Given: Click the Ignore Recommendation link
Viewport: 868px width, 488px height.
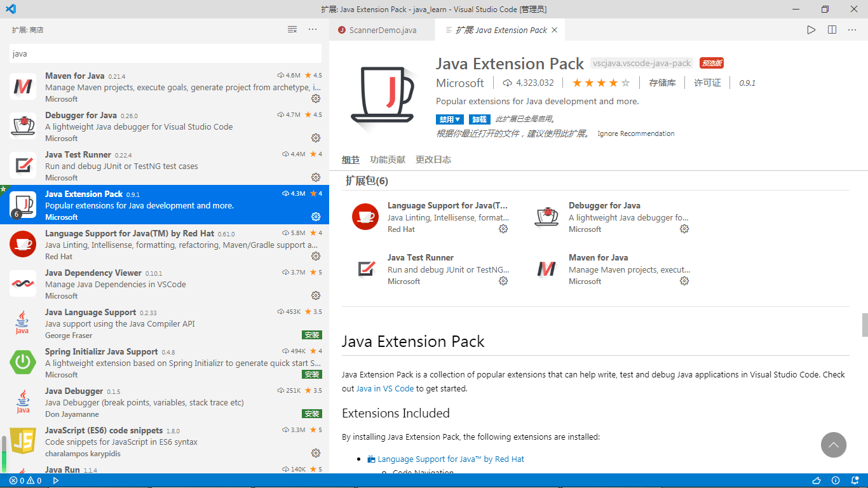Looking at the screenshot, I should [x=635, y=133].
